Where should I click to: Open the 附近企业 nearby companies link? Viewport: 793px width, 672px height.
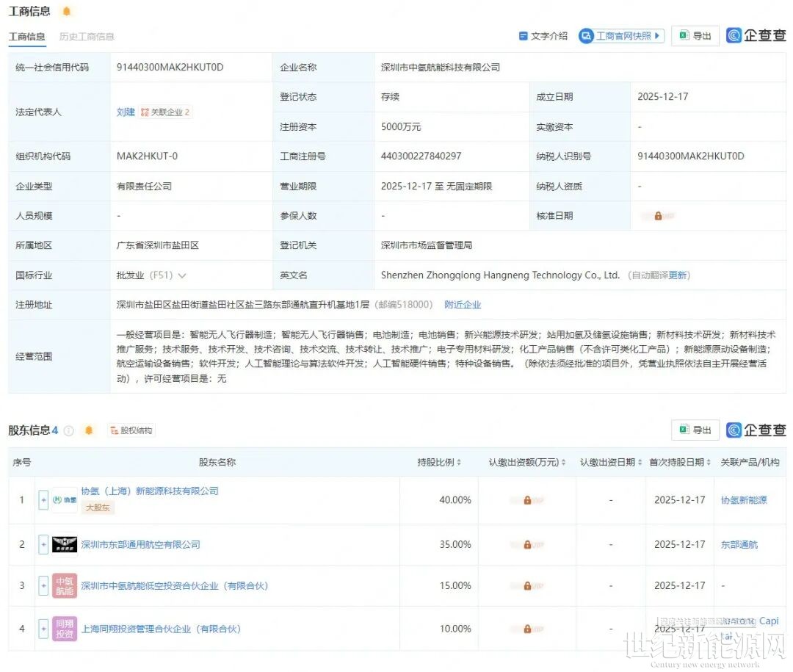click(463, 304)
